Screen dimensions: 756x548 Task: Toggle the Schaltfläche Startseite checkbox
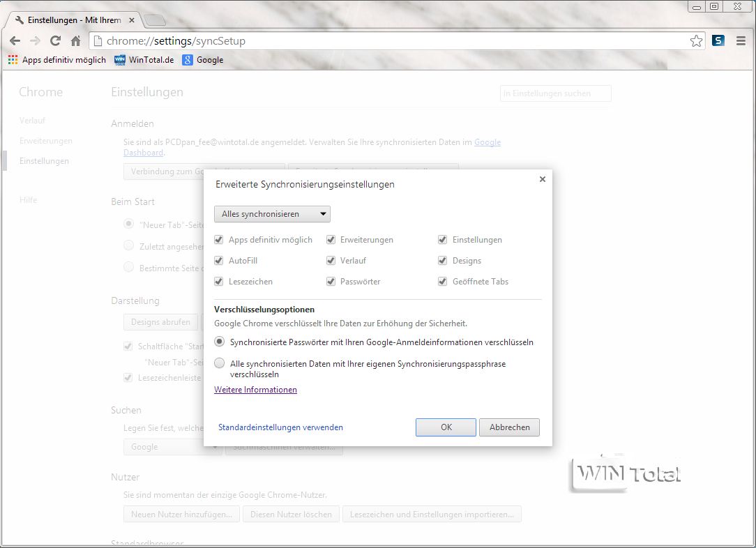pyautogui.click(x=128, y=346)
